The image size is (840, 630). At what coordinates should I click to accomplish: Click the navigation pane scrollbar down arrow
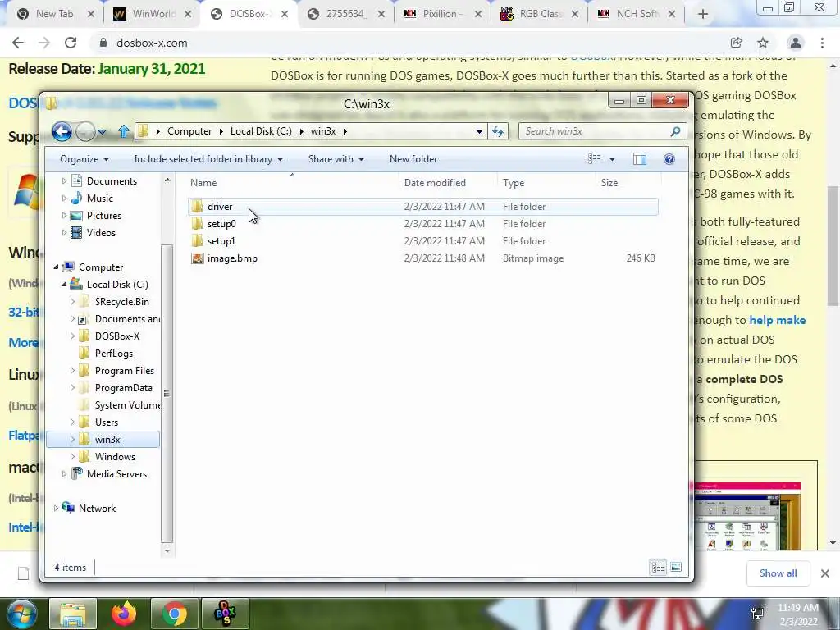coord(167,550)
